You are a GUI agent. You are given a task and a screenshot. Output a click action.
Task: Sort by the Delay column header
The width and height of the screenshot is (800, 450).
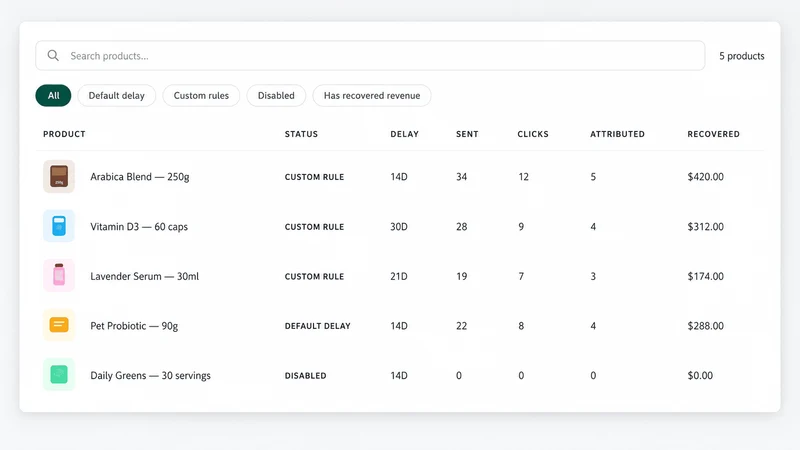pos(405,134)
